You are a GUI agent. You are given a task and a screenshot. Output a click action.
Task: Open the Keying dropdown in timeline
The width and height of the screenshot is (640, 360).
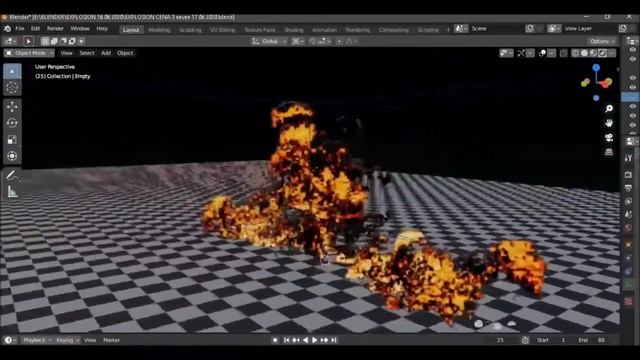click(67, 340)
